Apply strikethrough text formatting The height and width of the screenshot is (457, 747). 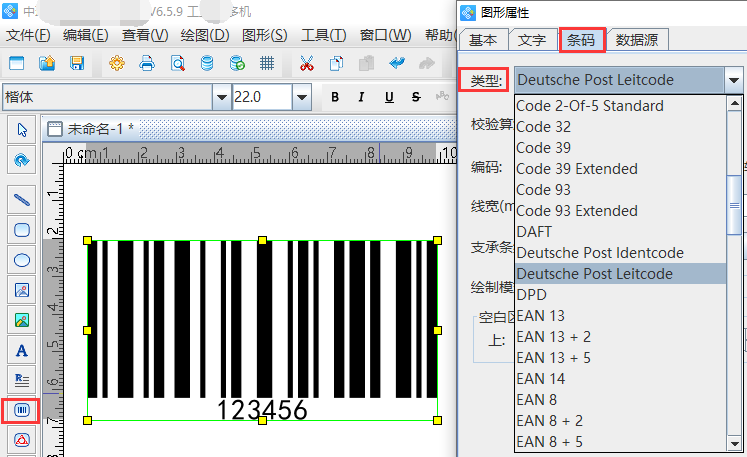[416, 97]
